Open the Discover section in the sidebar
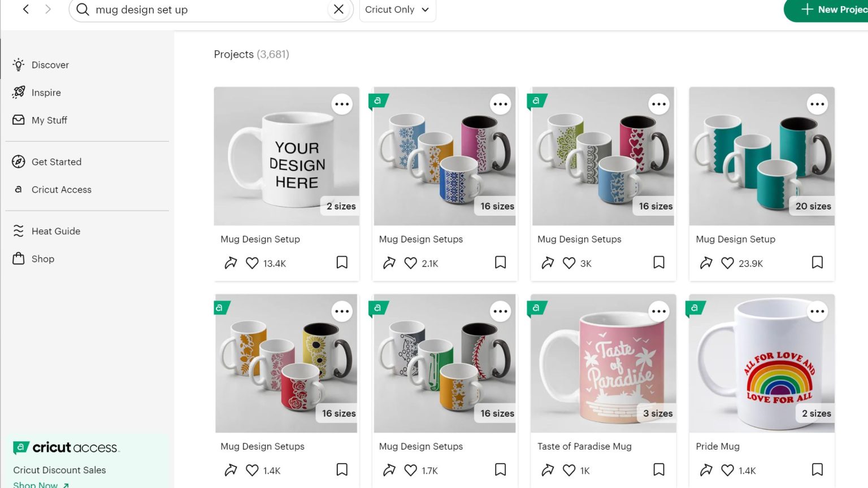 tap(50, 64)
